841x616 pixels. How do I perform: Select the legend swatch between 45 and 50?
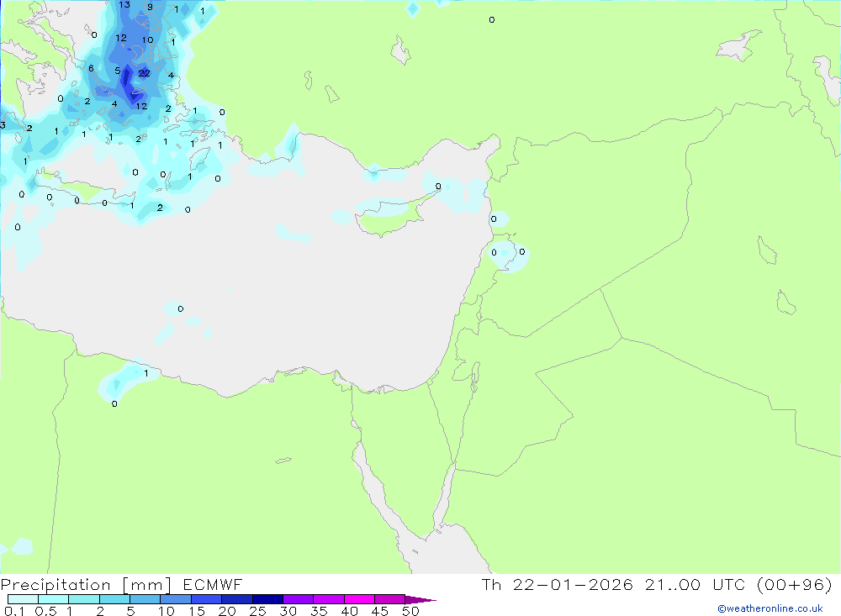coord(389,599)
